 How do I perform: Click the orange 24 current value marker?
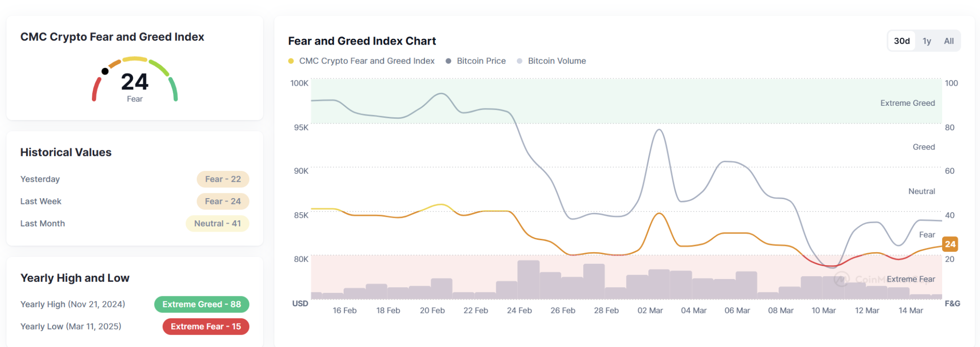click(x=950, y=244)
